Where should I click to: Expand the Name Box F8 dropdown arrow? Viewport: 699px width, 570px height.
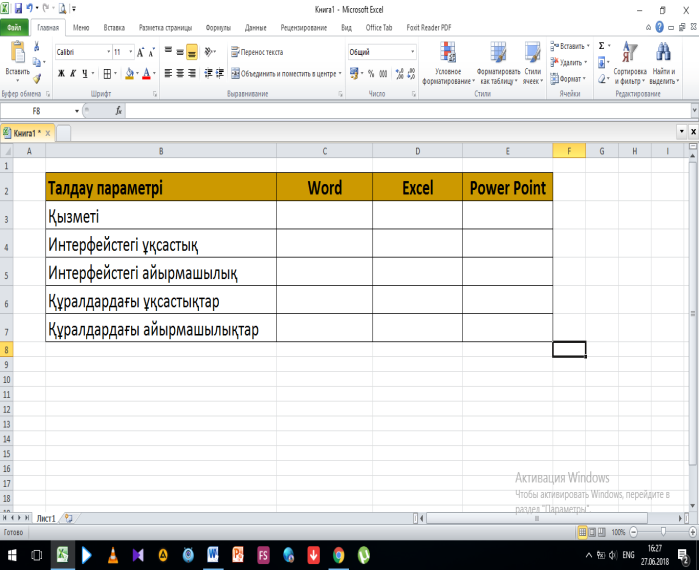pos(77,111)
